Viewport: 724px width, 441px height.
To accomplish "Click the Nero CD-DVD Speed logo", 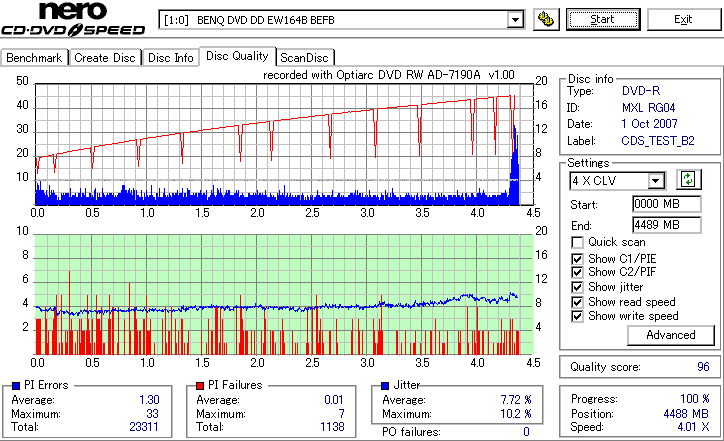I will [x=73, y=19].
